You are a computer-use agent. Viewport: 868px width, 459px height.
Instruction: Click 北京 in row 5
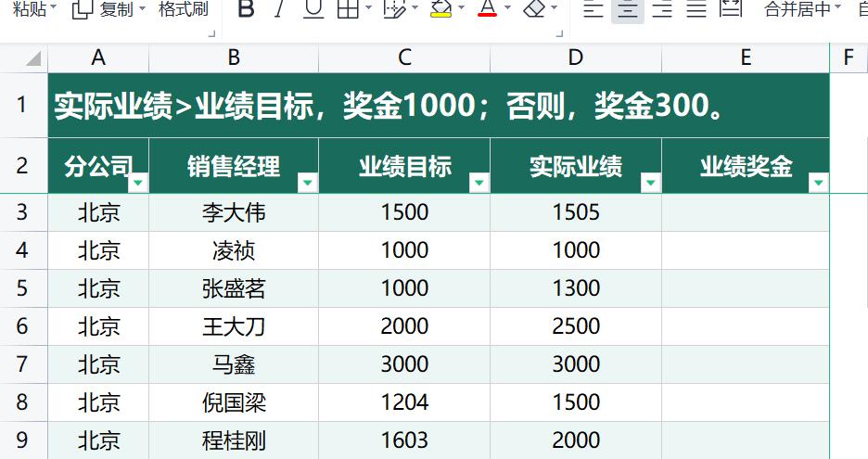tap(98, 288)
